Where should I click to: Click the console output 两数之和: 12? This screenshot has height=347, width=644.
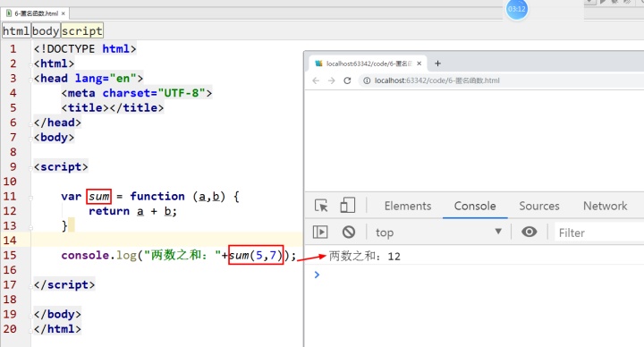pyautogui.click(x=365, y=257)
